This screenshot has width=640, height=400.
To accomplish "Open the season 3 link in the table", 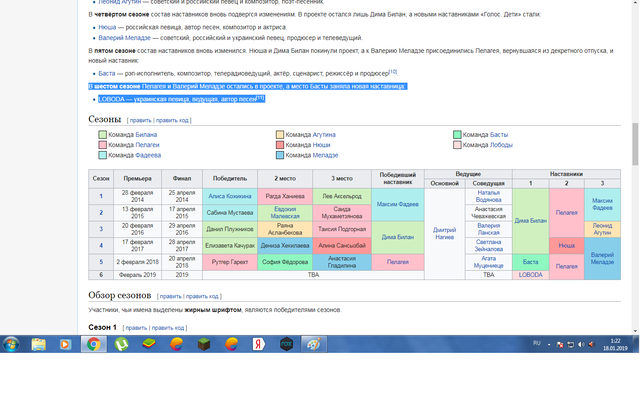I will (x=101, y=229).
